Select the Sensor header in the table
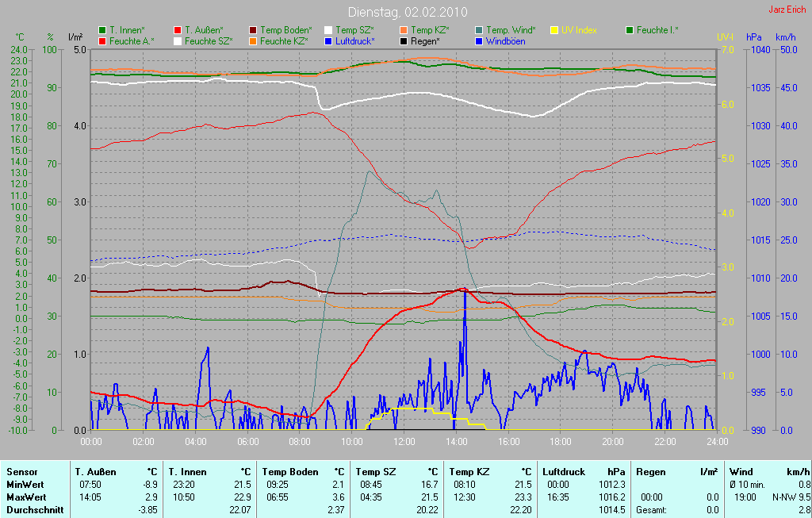Screen dimensions: 812x518 pyautogui.click(x=21, y=472)
